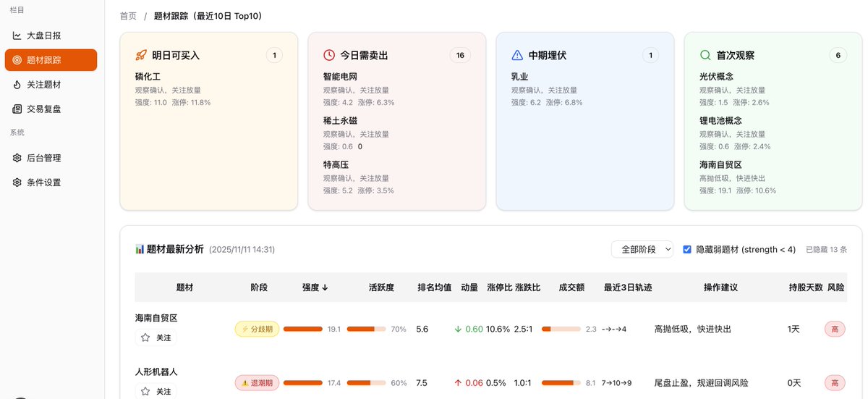Click the 条件设置 gear icon
Viewport: 868px width, 399px height.
(17, 182)
